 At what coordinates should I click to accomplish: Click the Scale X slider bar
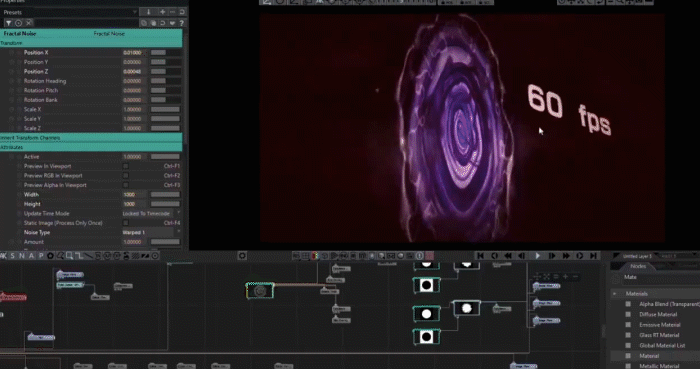(x=165, y=109)
